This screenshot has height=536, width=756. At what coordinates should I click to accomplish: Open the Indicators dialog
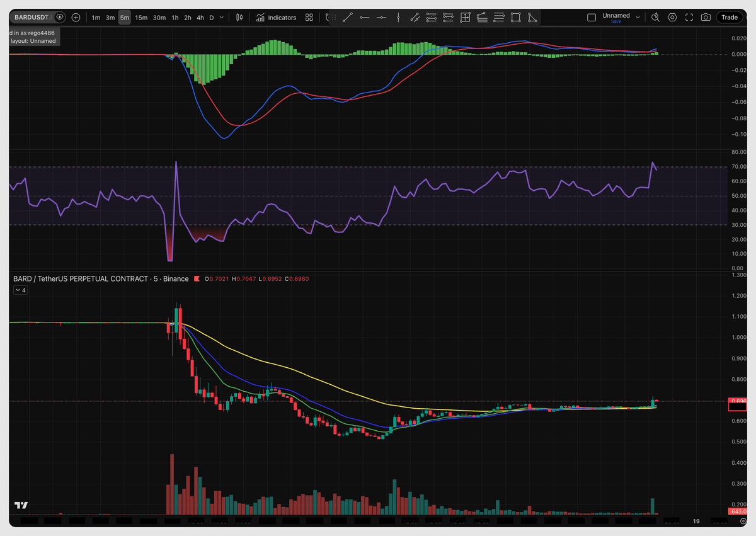pos(276,18)
